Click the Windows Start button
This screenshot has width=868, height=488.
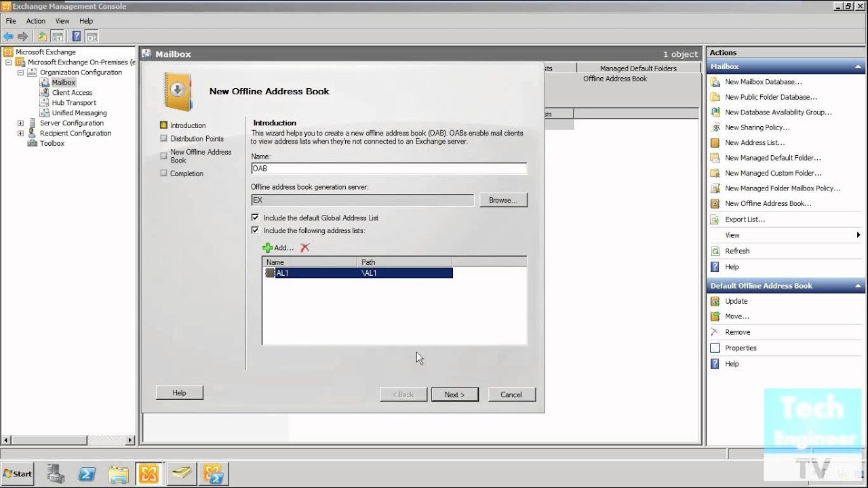[x=18, y=474]
